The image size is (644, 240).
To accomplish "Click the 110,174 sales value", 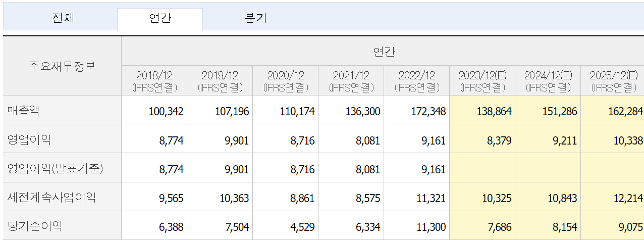I will (297, 111).
